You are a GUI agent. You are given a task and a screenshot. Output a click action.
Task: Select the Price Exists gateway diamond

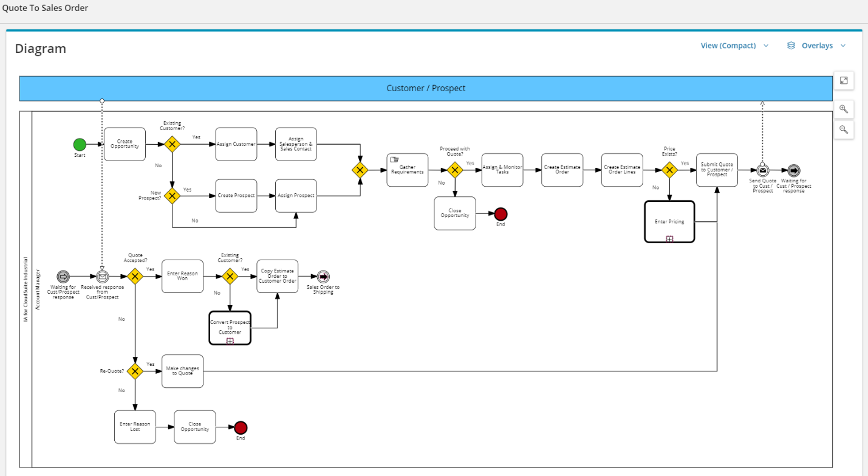pos(669,170)
